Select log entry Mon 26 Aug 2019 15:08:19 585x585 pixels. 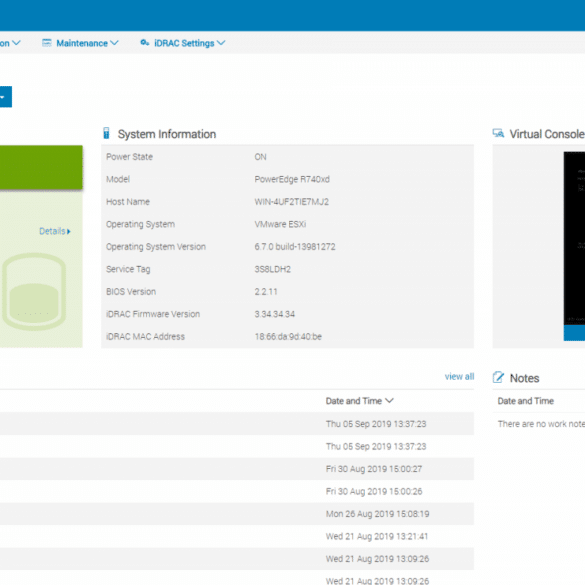378,514
